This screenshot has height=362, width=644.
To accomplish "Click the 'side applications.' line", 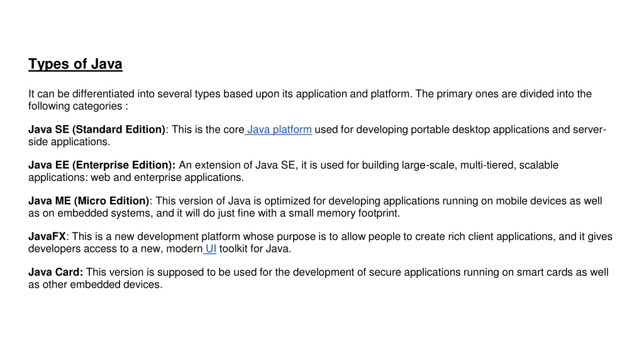I will 69,142.
